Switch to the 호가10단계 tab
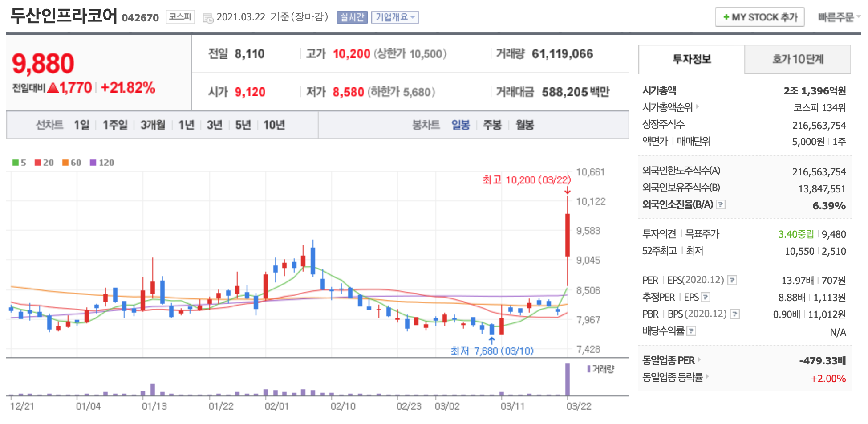868x424 pixels. click(798, 59)
